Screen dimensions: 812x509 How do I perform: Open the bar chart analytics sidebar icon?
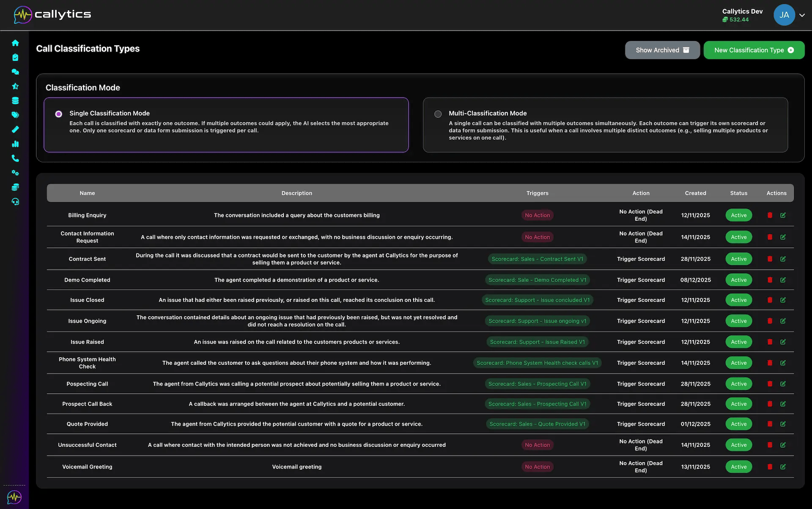point(15,144)
